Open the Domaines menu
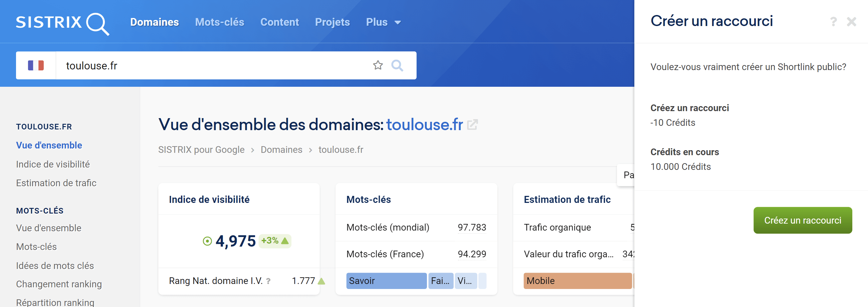Viewport: 868px width, 307px height. tap(154, 22)
